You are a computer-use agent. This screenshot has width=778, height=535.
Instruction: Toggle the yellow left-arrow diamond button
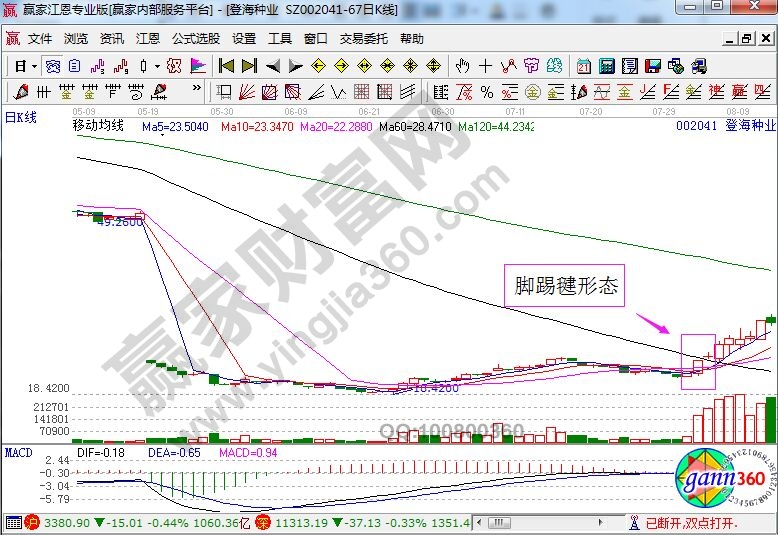point(319,67)
